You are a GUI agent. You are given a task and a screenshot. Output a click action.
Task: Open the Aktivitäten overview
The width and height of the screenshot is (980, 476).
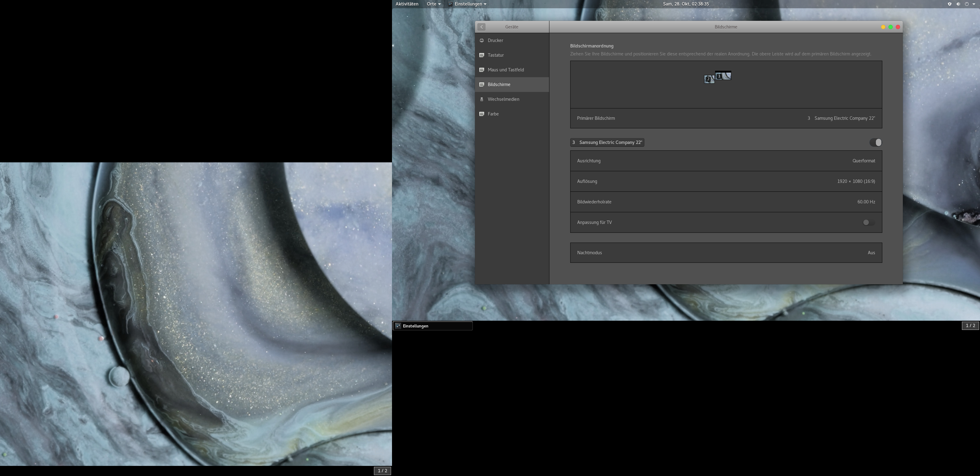click(x=407, y=4)
